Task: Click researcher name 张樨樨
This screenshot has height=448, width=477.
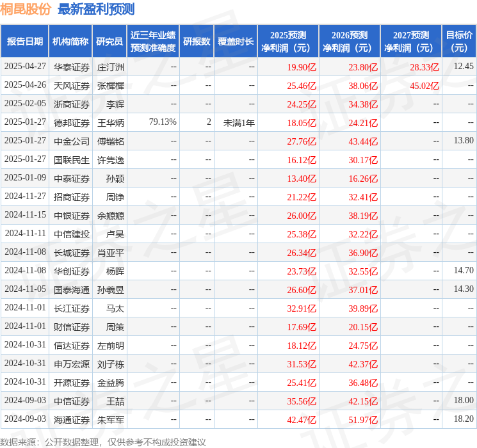Action: click(x=111, y=86)
